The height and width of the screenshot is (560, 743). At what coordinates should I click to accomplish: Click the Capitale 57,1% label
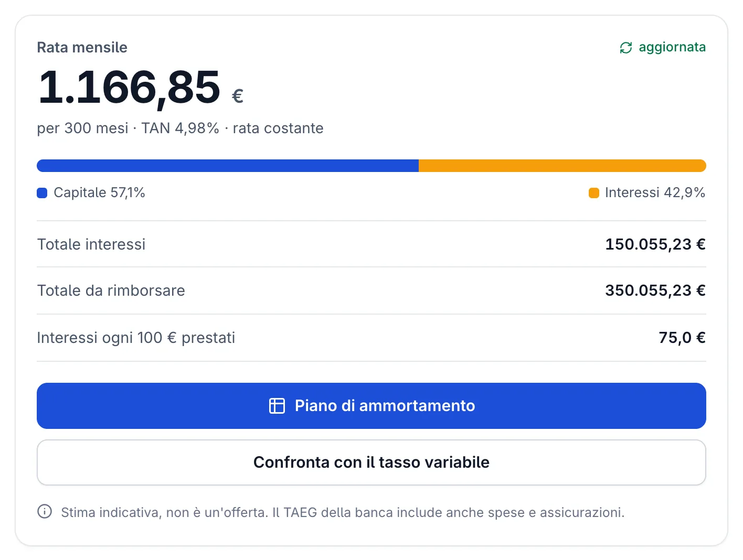[99, 192]
